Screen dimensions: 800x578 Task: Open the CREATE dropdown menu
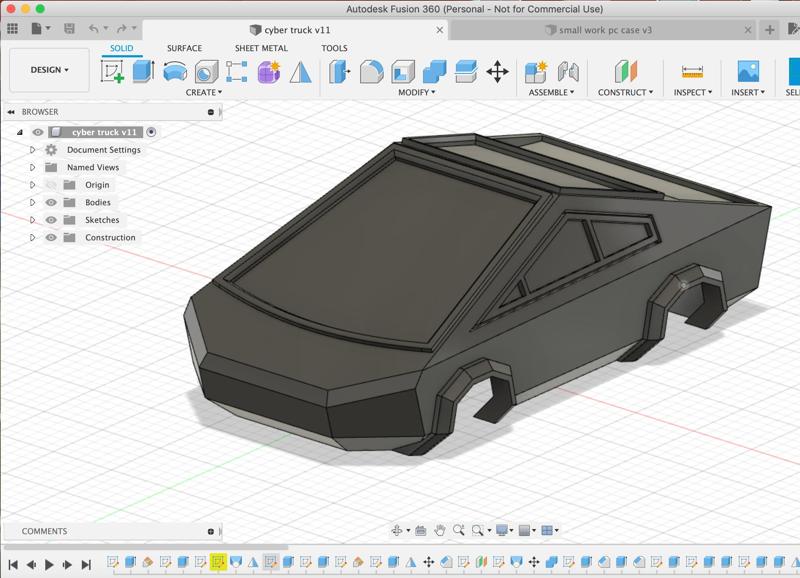click(x=204, y=93)
